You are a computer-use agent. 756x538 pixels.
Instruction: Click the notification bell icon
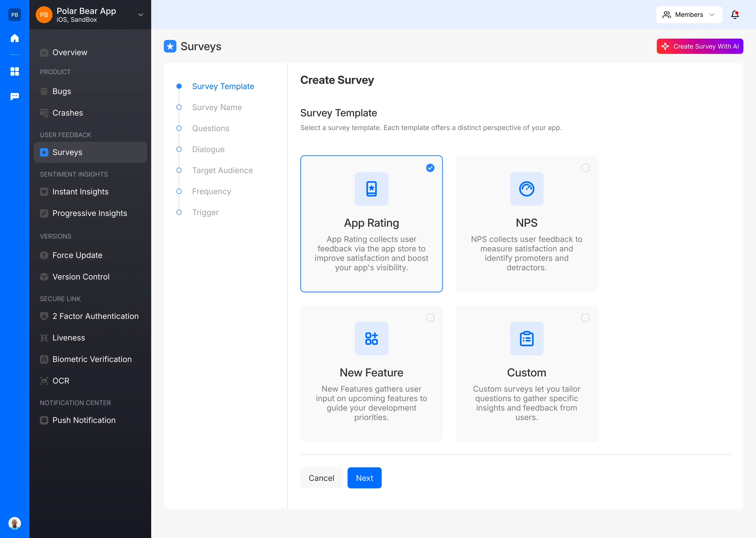coord(735,14)
